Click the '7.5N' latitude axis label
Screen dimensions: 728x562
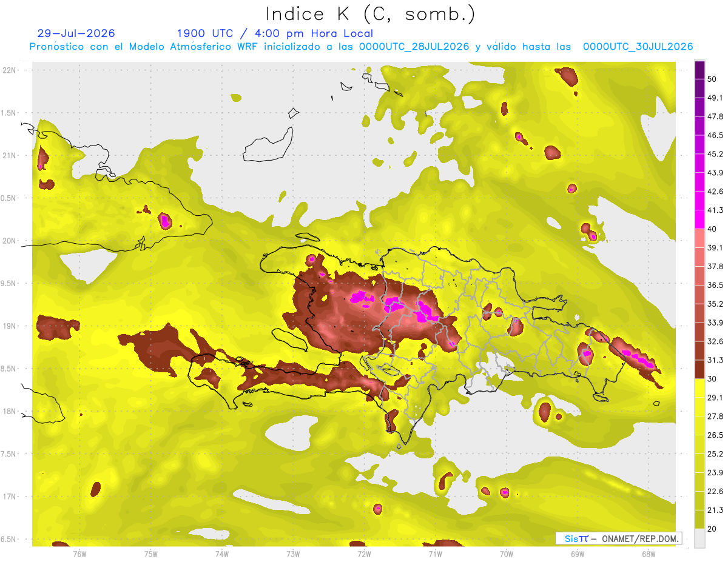pyautogui.click(x=9, y=454)
